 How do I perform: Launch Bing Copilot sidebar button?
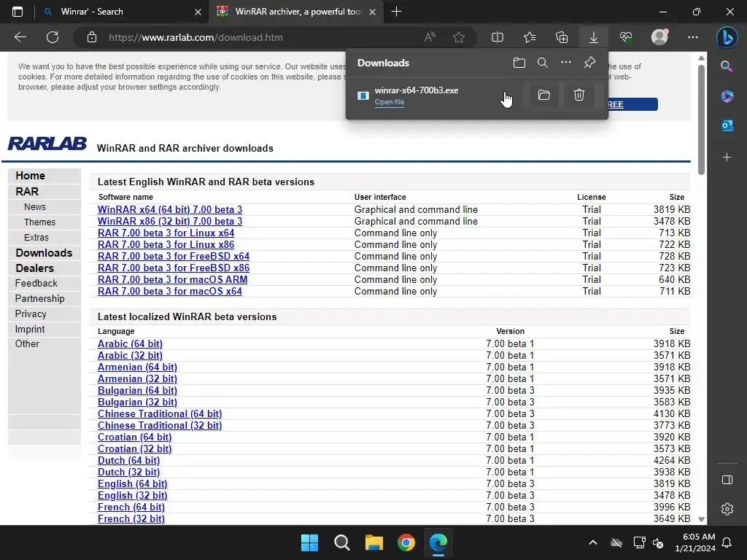pos(727,37)
